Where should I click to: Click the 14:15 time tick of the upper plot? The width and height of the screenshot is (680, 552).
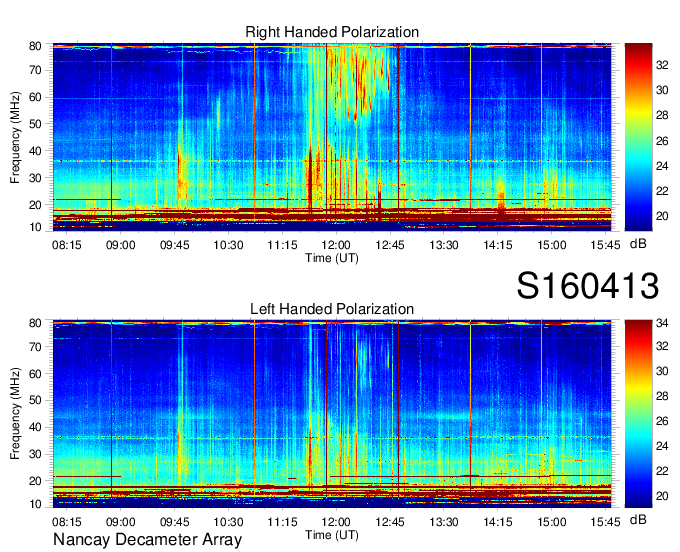click(498, 245)
